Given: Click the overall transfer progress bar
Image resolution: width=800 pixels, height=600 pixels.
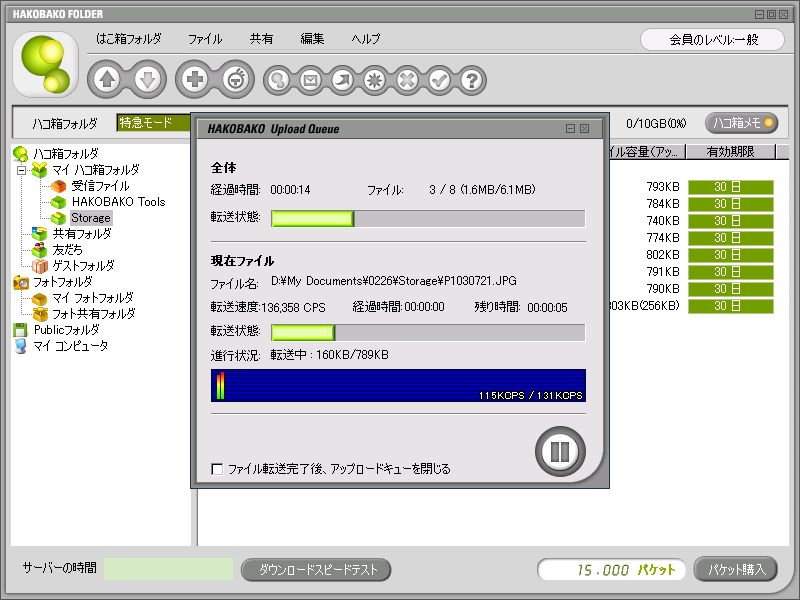Looking at the screenshot, I should point(428,218).
